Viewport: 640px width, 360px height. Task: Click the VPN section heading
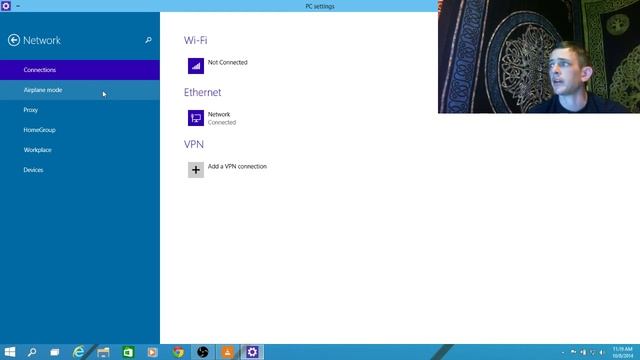coord(194,144)
